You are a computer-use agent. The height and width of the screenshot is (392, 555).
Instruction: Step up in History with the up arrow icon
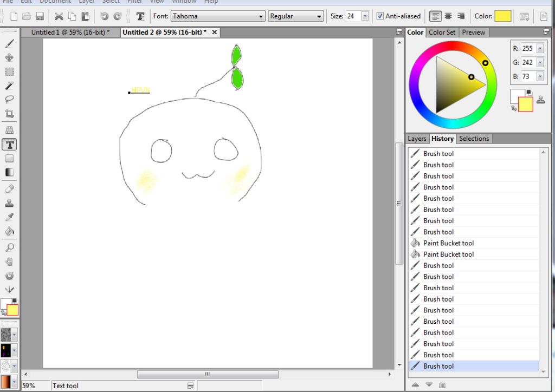click(416, 384)
